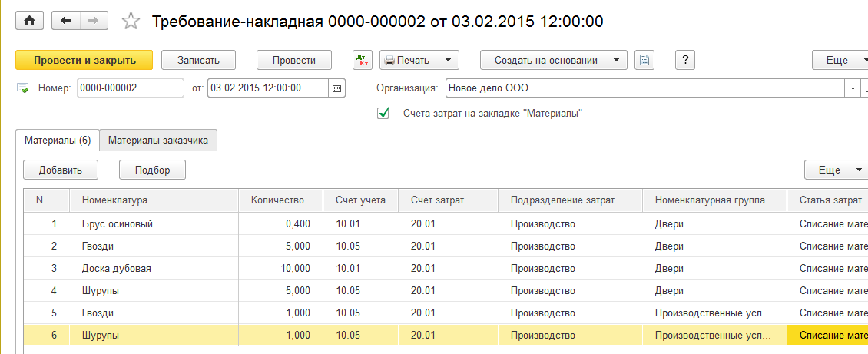Screen dimensions: 868x354
Task: Open the document report icon button
Action: [644, 60]
